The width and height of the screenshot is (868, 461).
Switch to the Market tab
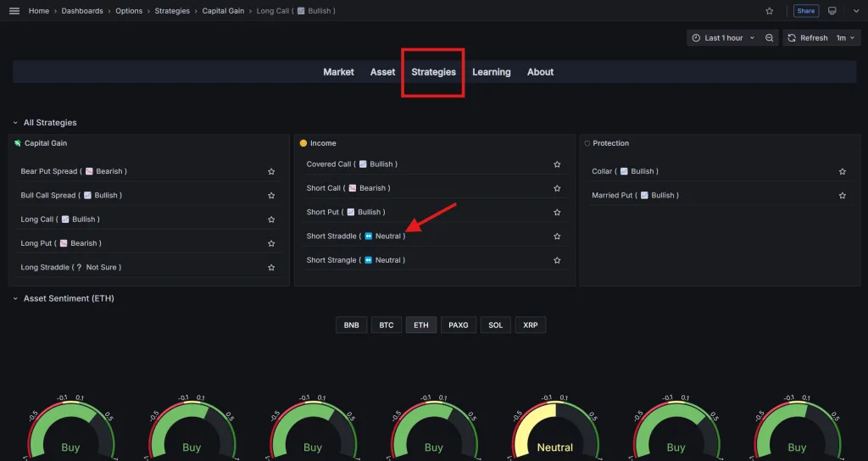(x=338, y=72)
